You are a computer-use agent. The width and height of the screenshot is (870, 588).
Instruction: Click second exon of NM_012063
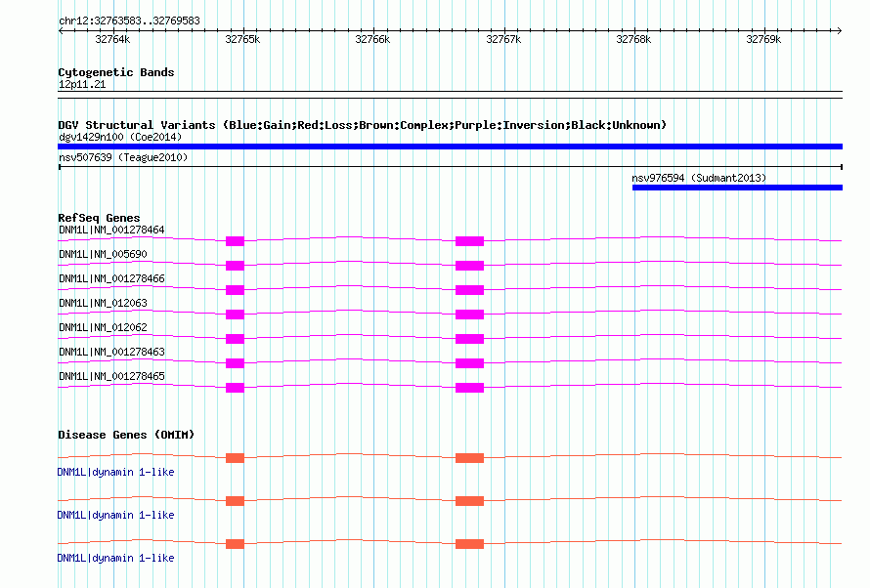coord(469,315)
